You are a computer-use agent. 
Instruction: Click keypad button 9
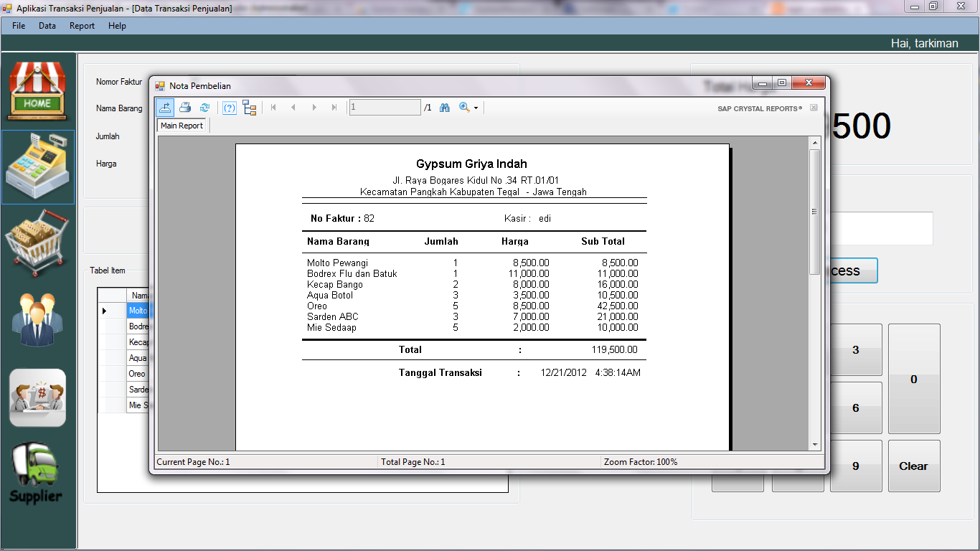tap(856, 466)
